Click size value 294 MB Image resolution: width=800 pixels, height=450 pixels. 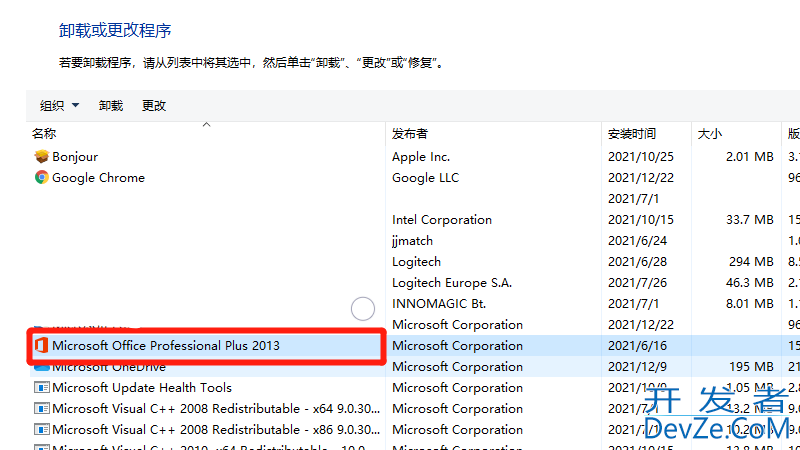751,261
